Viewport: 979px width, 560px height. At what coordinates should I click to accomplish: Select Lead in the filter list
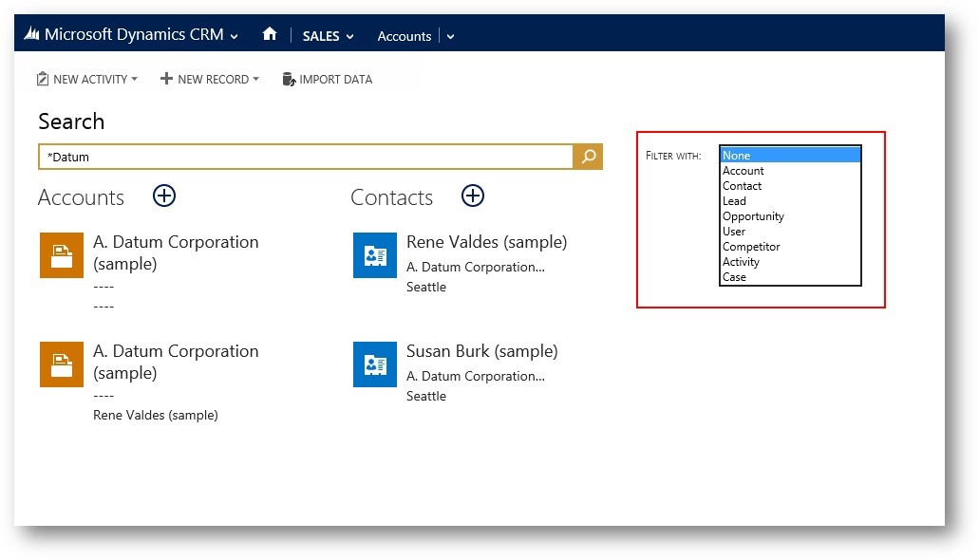(790, 201)
